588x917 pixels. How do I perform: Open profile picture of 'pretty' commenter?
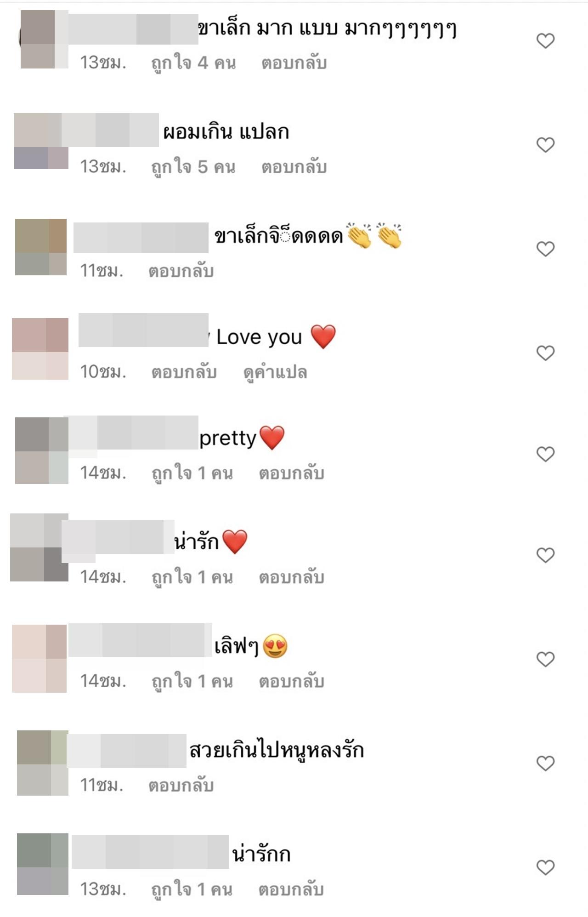tap(42, 450)
